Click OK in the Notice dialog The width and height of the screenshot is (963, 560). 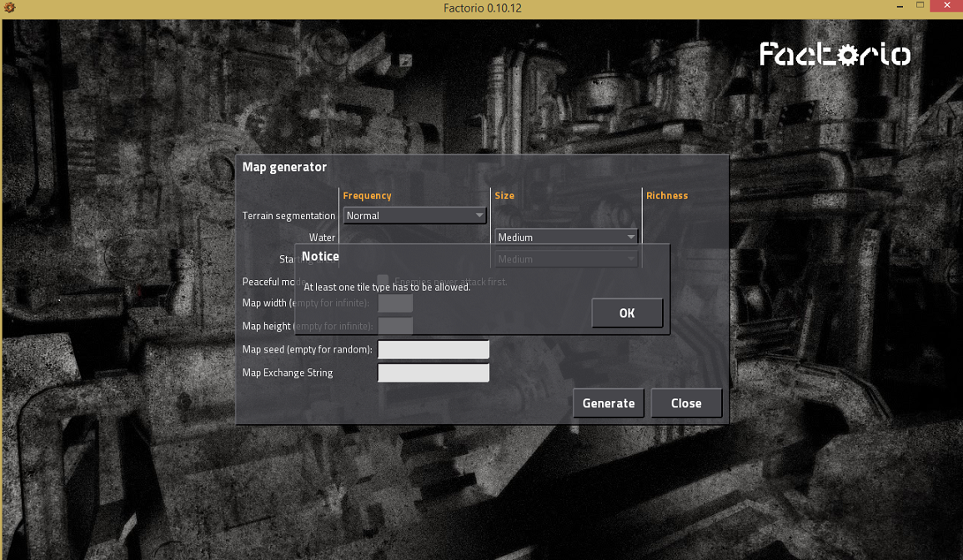click(627, 313)
